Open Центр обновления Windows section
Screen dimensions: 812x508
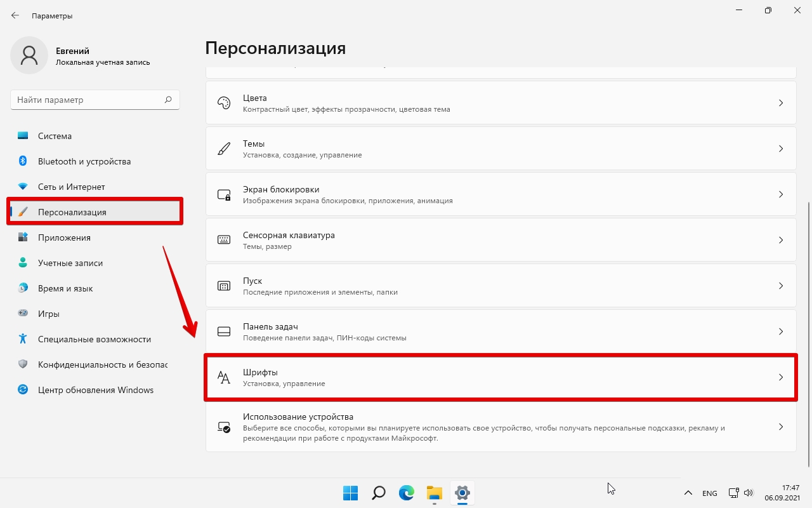pyautogui.click(x=95, y=390)
